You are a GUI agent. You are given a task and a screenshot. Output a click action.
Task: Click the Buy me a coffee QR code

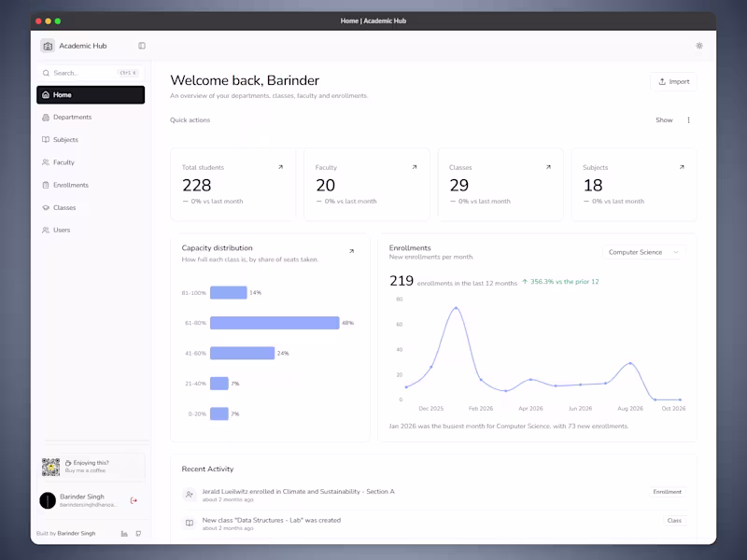[50, 468]
